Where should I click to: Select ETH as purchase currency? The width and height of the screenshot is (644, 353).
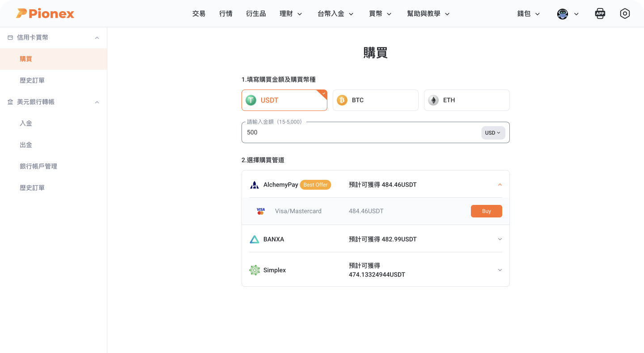467,100
